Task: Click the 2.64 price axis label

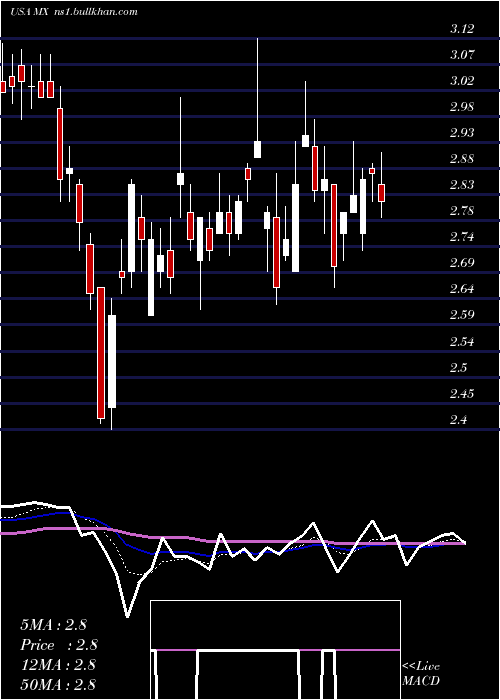Action: pyautogui.click(x=461, y=289)
